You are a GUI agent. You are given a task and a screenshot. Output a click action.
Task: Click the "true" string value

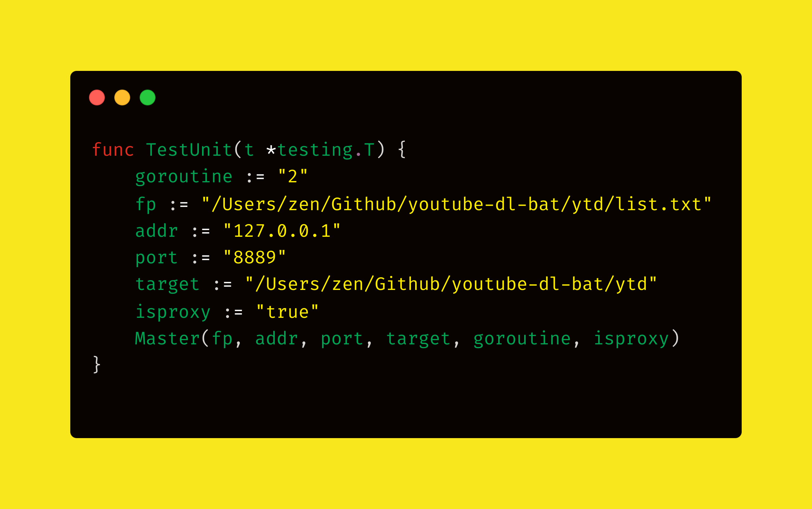tap(287, 312)
